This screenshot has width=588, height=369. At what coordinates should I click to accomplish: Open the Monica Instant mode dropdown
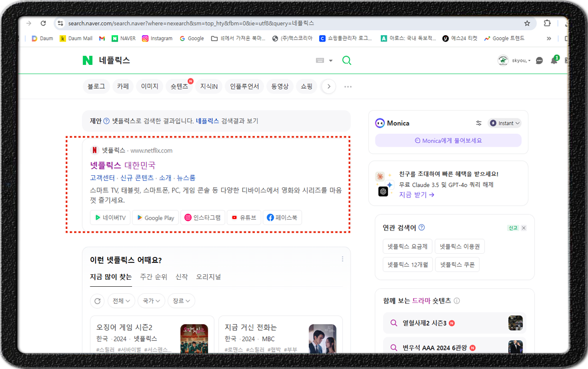505,123
